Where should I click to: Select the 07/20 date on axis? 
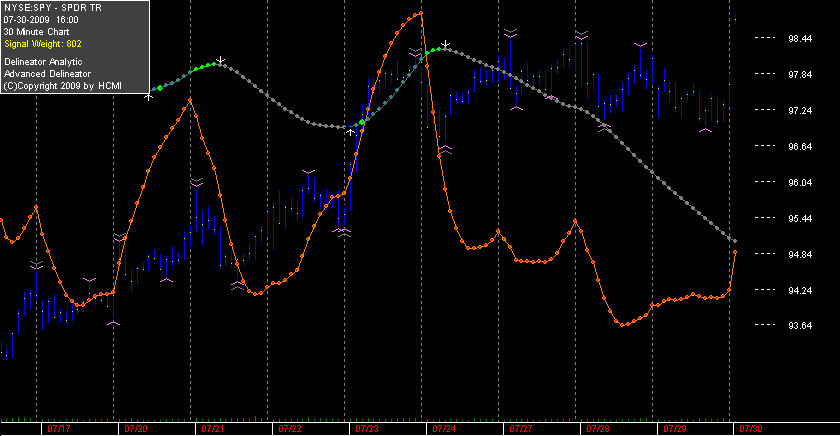pyautogui.click(x=136, y=429)
